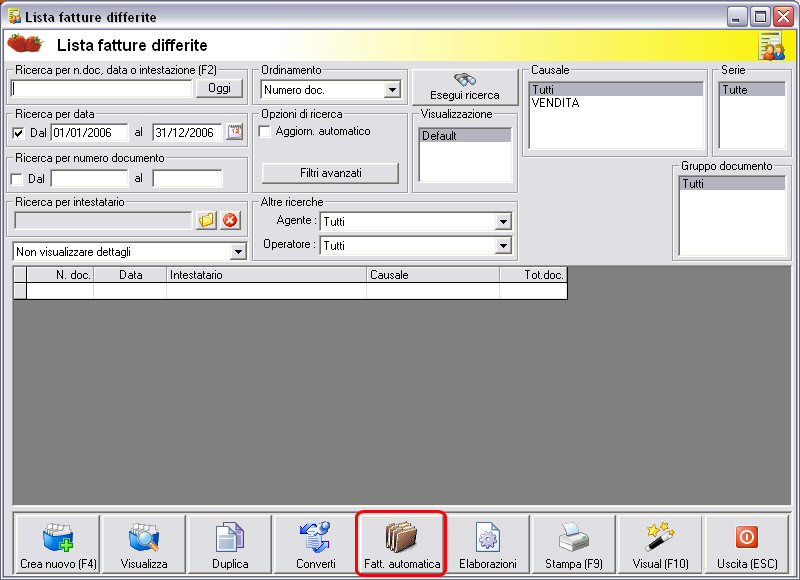Viewport: 800px width, 580px height.
Task: Open Visual (F10) wizard
Action: [660, 544]
